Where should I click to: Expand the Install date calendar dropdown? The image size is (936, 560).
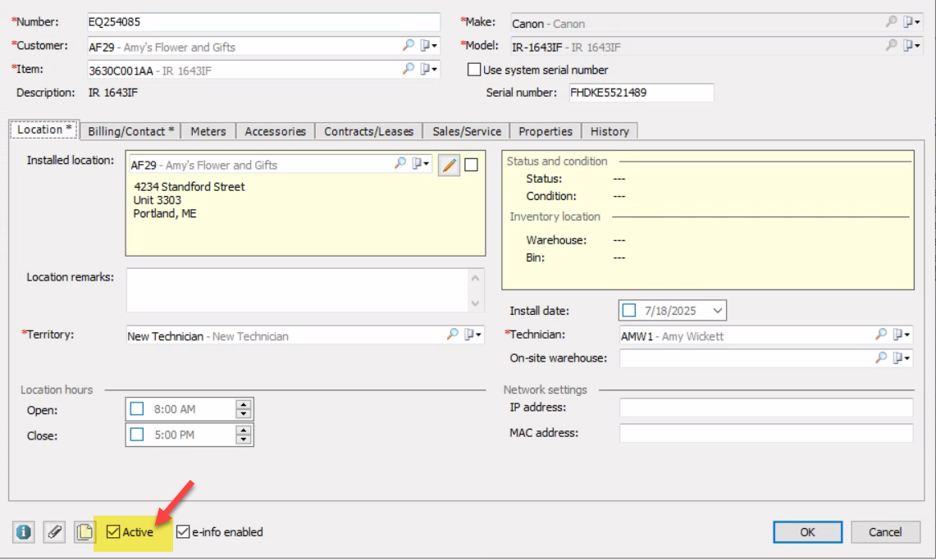click(x=718, y=311)
